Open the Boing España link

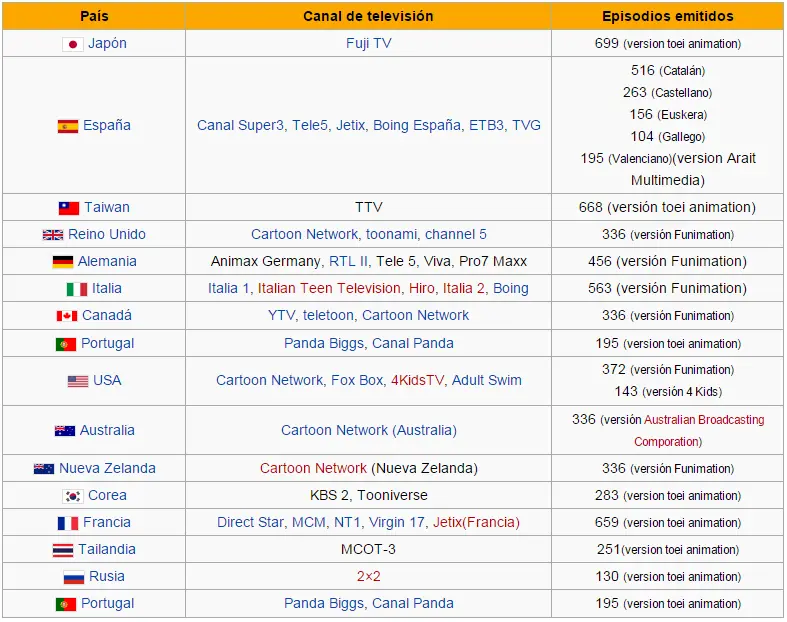pyautogui.click(x=417, y=126)
